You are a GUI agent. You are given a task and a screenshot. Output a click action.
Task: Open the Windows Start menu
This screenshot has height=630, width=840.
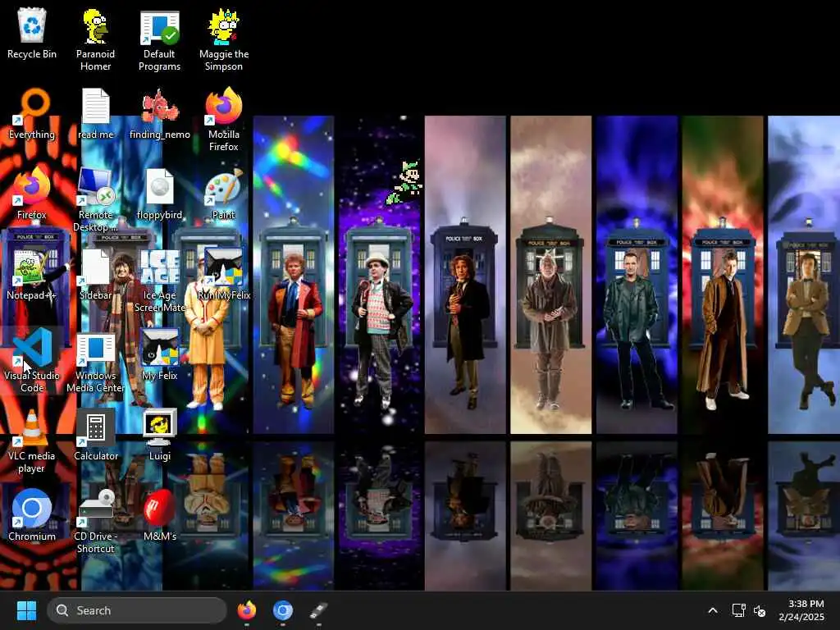coord(26,610)
